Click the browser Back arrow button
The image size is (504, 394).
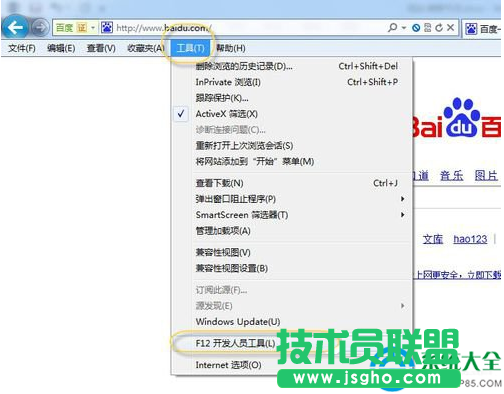point(15,27)
